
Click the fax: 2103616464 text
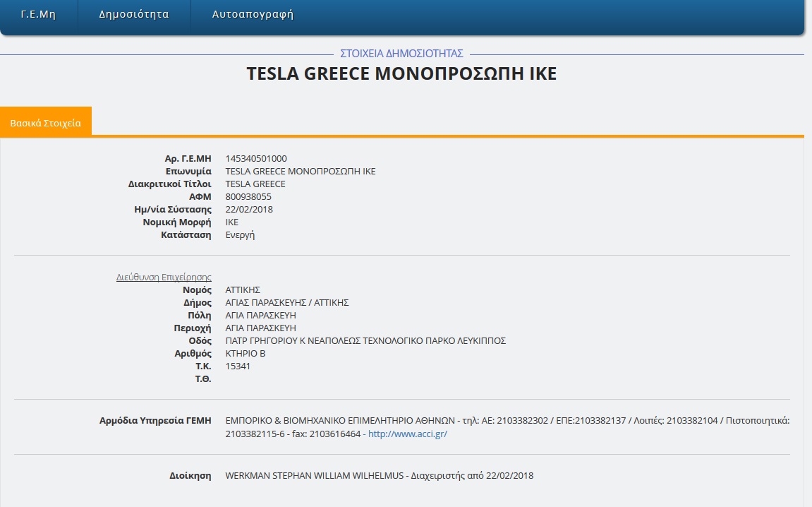326,434
